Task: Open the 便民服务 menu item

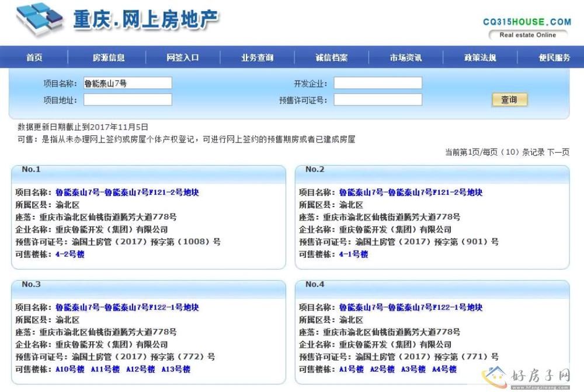Action: 554,58
